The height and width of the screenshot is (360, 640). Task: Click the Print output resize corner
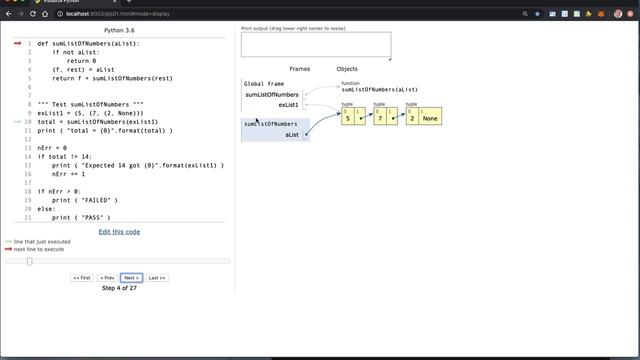pyautogui.click(x=389, y=59)
